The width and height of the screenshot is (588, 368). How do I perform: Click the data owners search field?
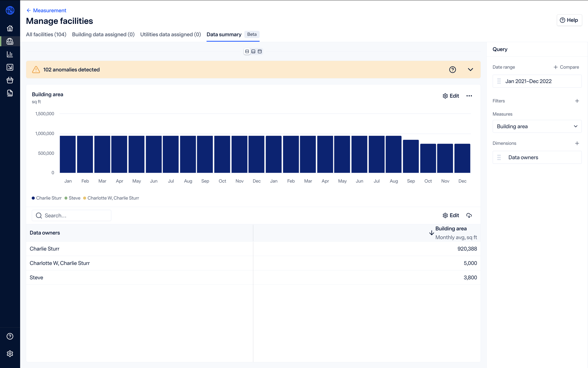coord(72,215)
